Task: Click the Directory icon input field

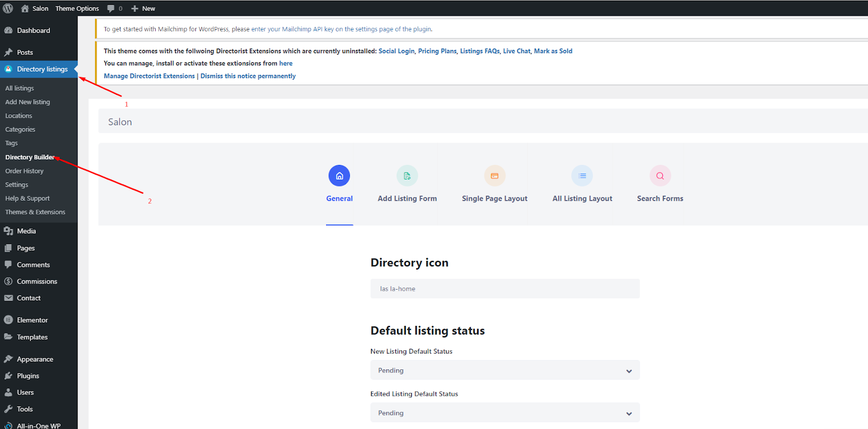Action: 505,289
